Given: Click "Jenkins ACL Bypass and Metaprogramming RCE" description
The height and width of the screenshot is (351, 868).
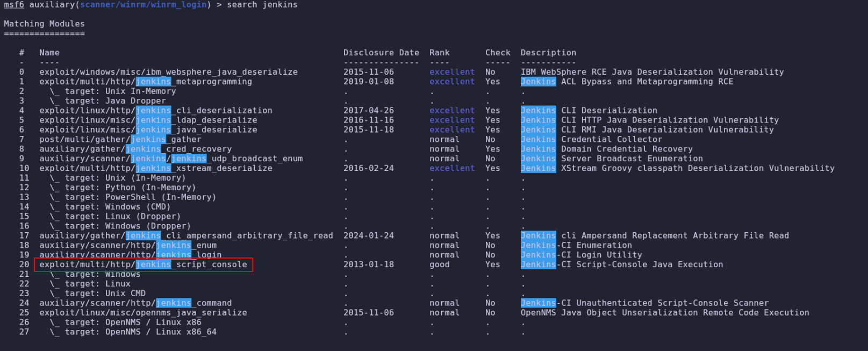Looking at the screenshot, I should click(627, 82).
